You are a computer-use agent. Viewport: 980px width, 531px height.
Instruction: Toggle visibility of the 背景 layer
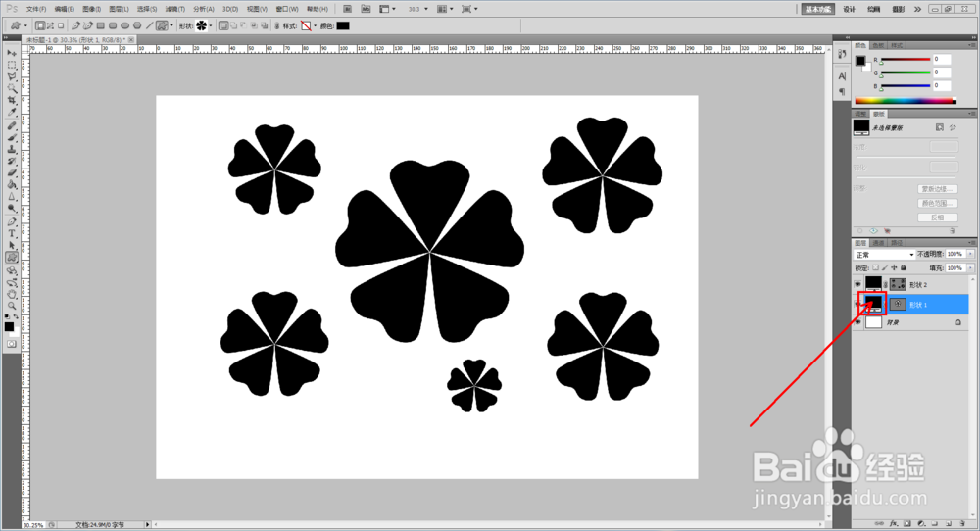858,323
